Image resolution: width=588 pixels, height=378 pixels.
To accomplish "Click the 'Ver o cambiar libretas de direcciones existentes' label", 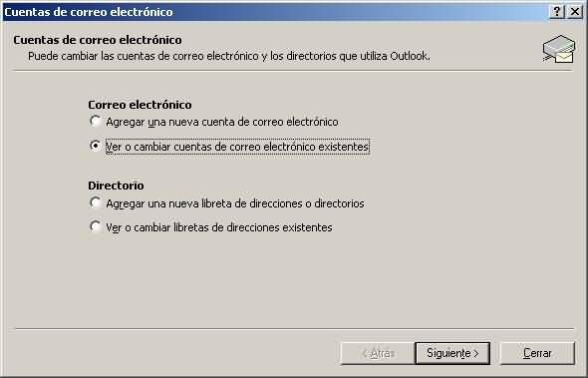I will [219, 227].
